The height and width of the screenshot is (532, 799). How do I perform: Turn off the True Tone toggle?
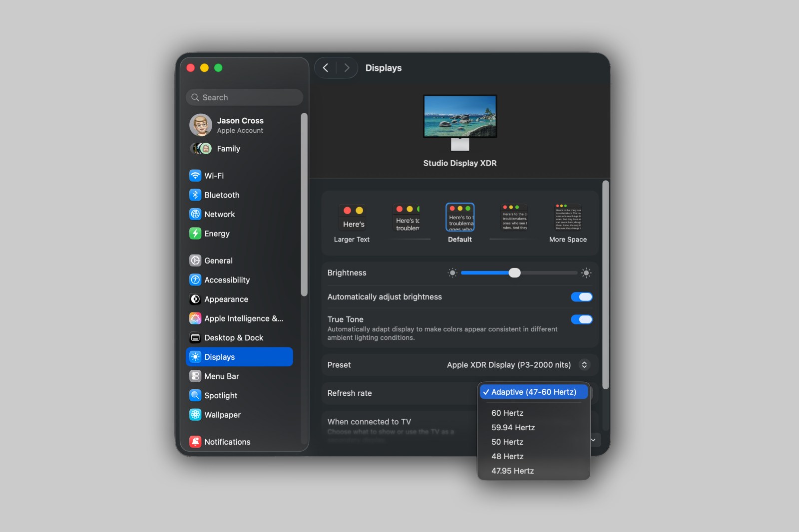[x=581, y=319]
